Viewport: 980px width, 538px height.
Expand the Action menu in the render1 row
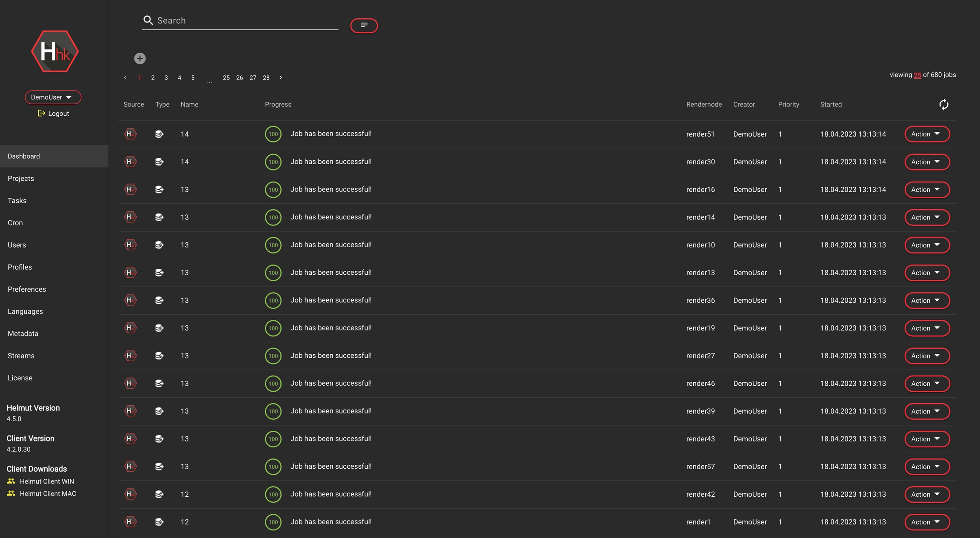coord(926,522)
